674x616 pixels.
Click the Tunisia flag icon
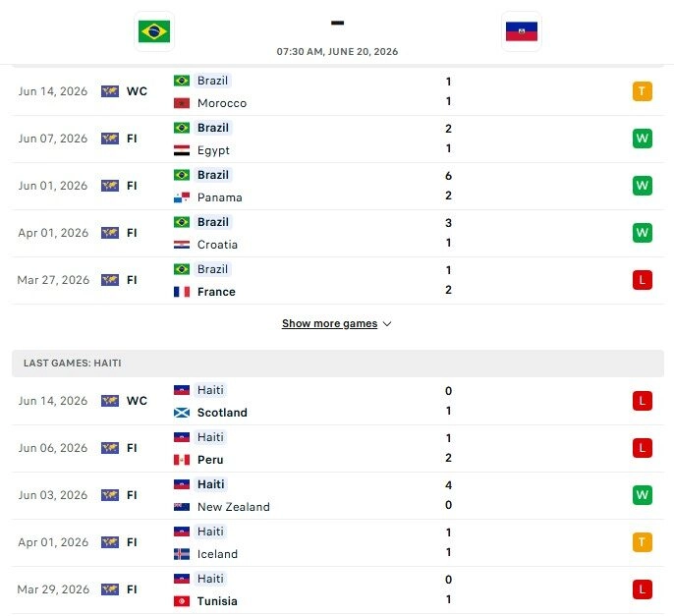pyautogui.click(x=182, y=601)
